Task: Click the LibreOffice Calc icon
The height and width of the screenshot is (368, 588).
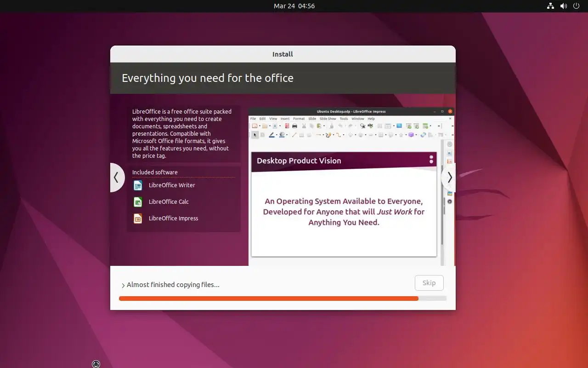Action: [x=138, y=202]
